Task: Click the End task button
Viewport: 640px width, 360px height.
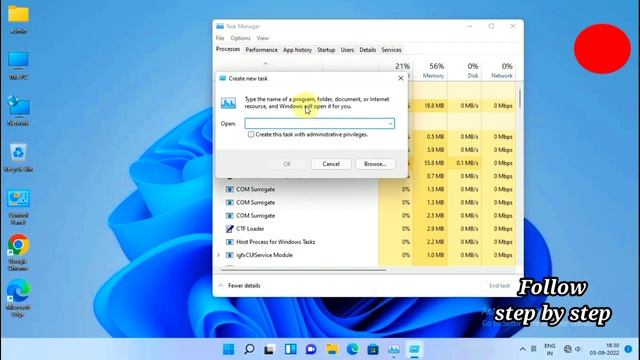Action: coord(499,285)
